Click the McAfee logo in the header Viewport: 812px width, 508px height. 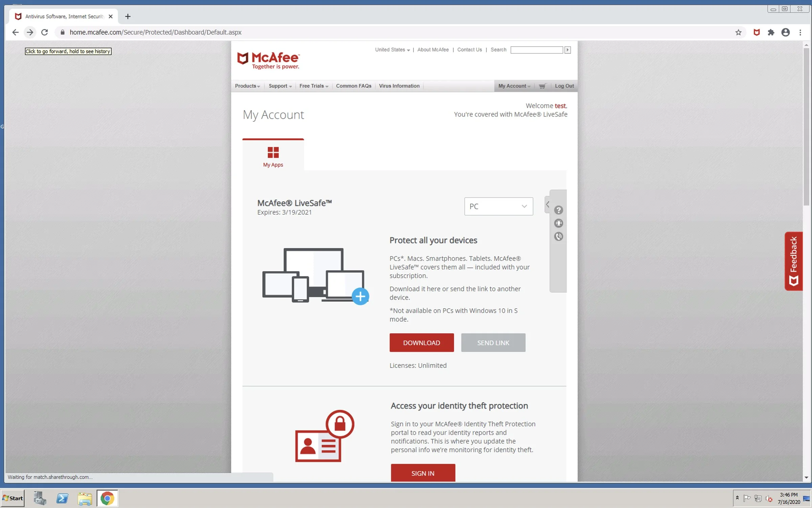click(268, 61)
